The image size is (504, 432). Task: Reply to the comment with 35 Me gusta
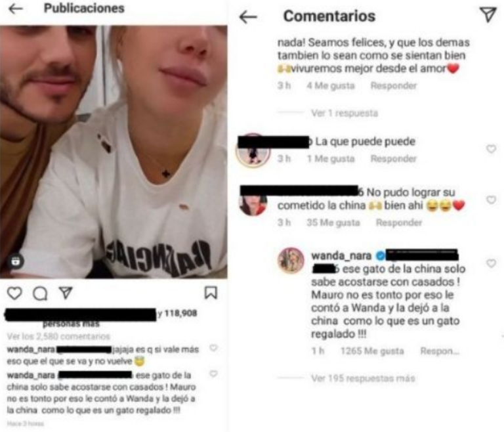tap(399, 223)
